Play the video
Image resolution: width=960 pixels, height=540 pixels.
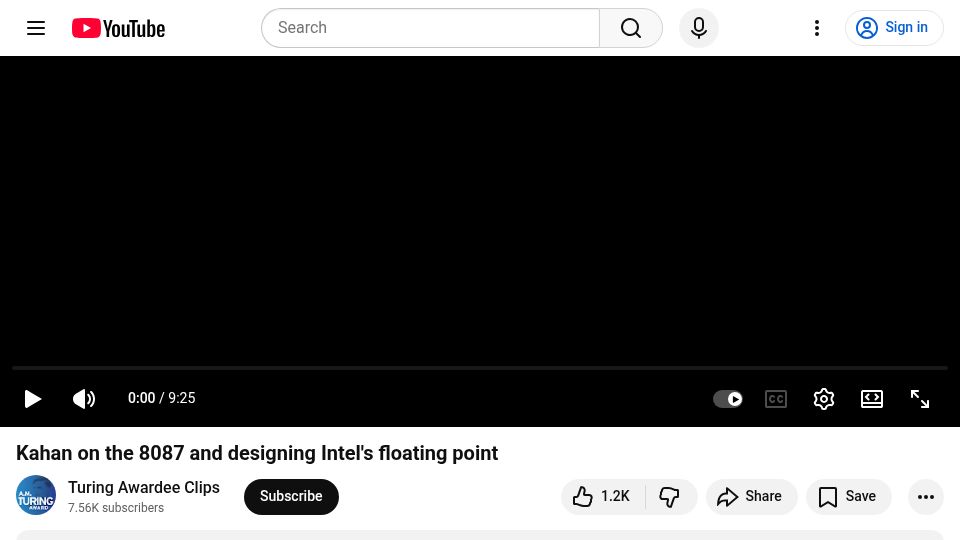[32, 399]
